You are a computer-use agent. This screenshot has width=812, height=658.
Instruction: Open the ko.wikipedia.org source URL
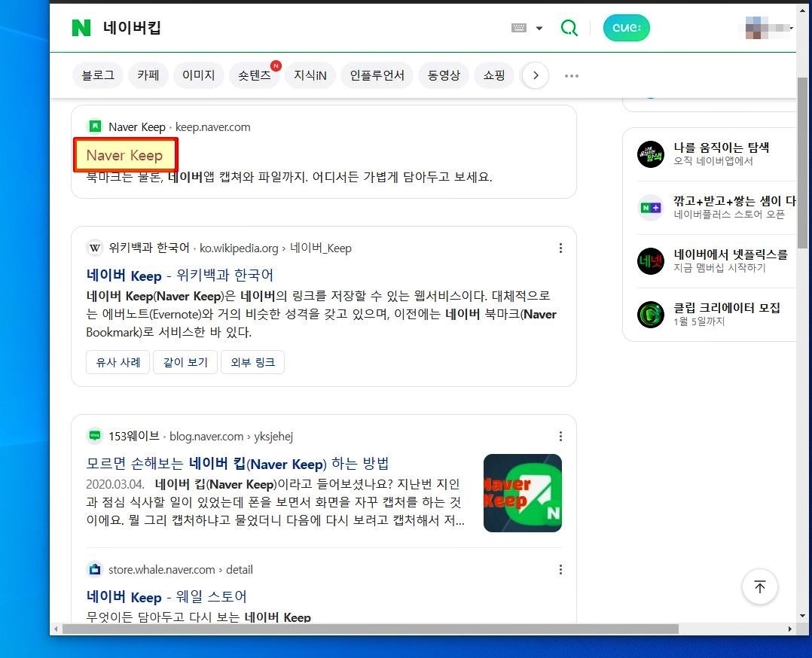click(x=275, y=248)
